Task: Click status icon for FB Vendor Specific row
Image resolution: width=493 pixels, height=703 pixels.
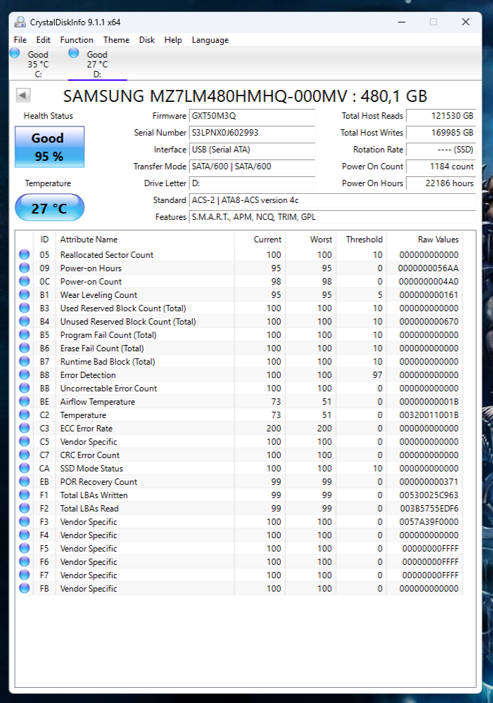Action: (x=24, y=588)
